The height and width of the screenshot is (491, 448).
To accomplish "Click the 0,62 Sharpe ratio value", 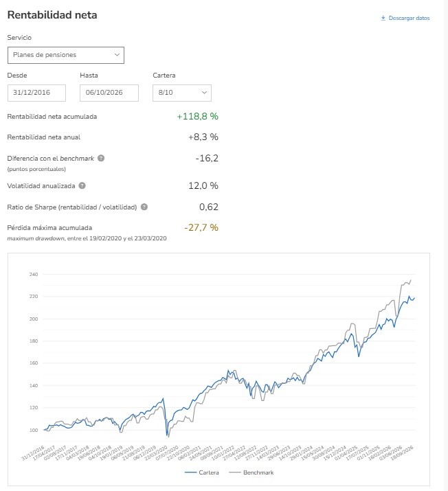I will pos(209,207).
